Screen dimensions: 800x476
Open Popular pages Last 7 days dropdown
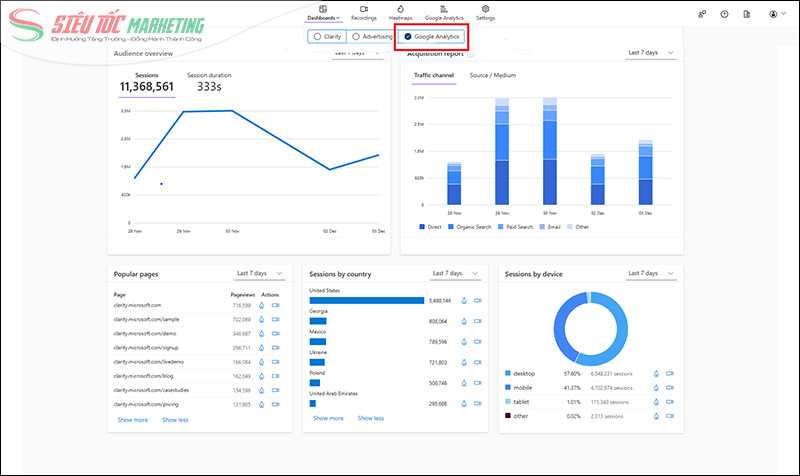click(260, 273)
